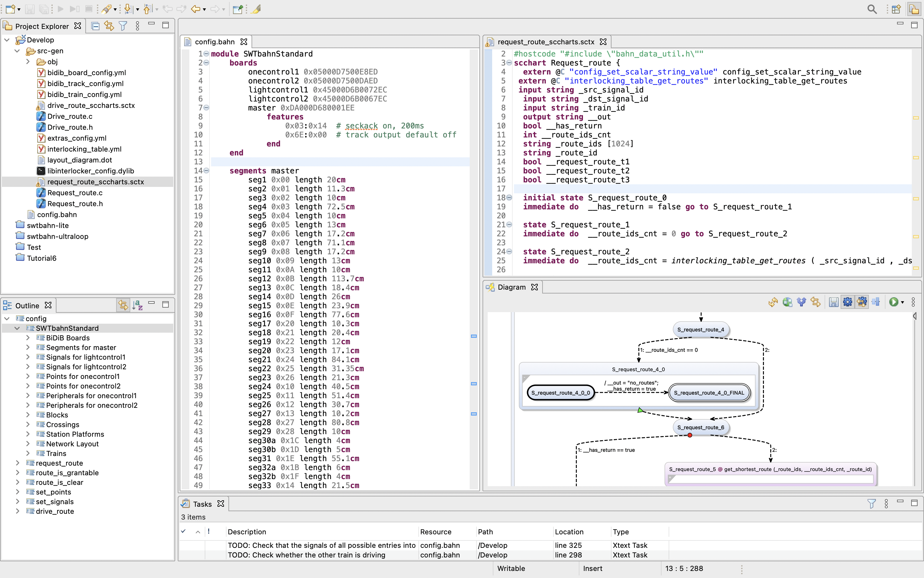924x578 pixels.
Task: Click the overview ruler marker beside line 32
Action: [x=474, y=336]
